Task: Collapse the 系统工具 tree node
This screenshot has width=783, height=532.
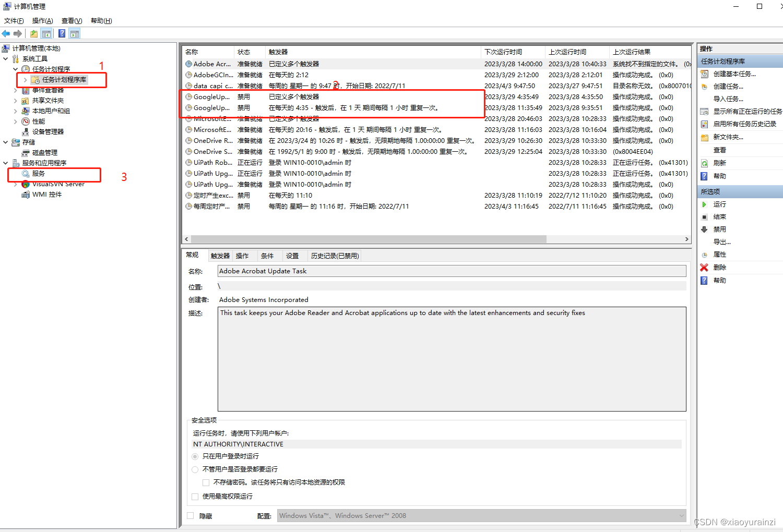Action: (x=6, y=59)
